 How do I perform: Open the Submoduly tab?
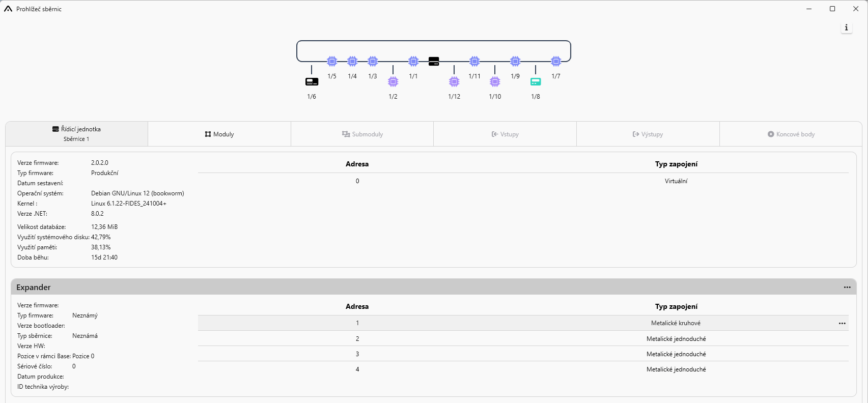[x=362, y=134]
